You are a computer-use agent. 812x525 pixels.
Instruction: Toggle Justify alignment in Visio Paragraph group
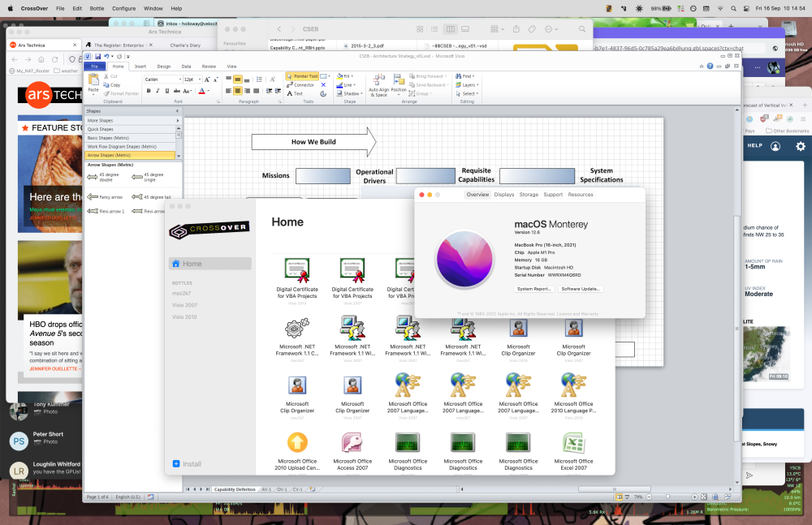[257, 91]
